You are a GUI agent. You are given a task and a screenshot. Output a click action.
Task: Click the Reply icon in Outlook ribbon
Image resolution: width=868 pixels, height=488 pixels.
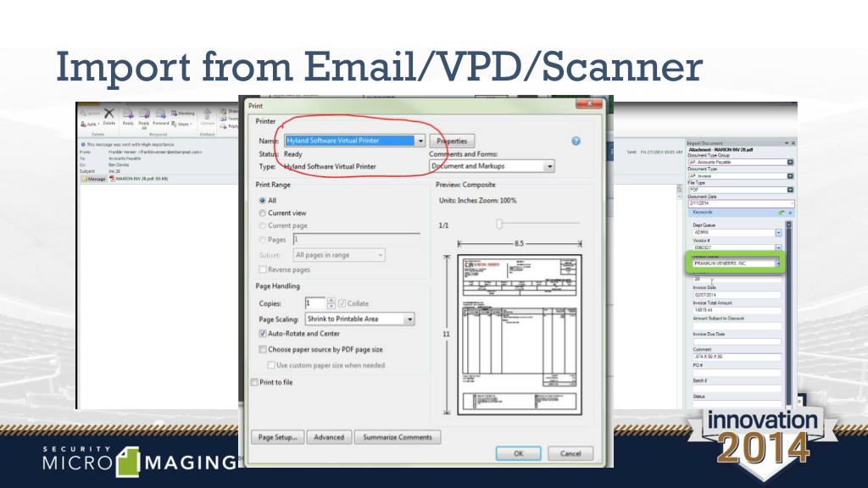pyautogui.click(x=128, y=117)
